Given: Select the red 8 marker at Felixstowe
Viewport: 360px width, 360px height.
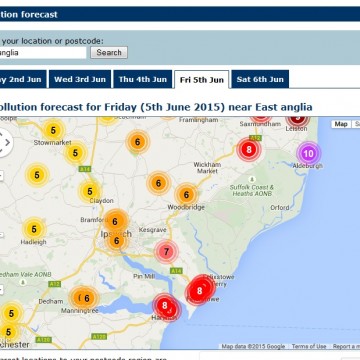Looking at the screenshot, I should click(x=199, y=291).
